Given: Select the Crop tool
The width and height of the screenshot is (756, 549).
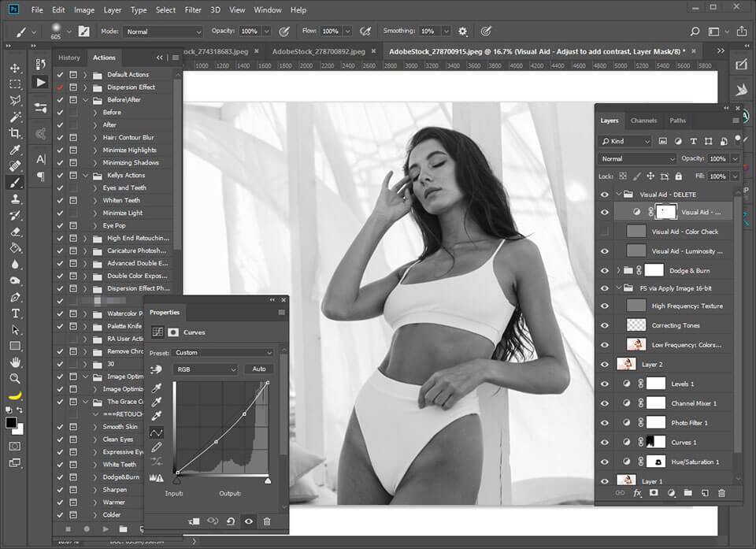Looking at the screenshot, I should click(x=15, y=133).
